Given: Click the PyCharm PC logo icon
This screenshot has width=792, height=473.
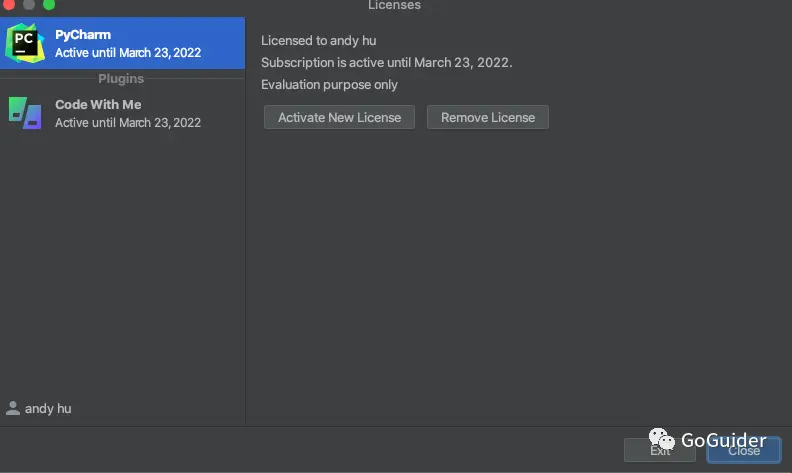Looking at the screenshot, I should (x=25, y=43).
